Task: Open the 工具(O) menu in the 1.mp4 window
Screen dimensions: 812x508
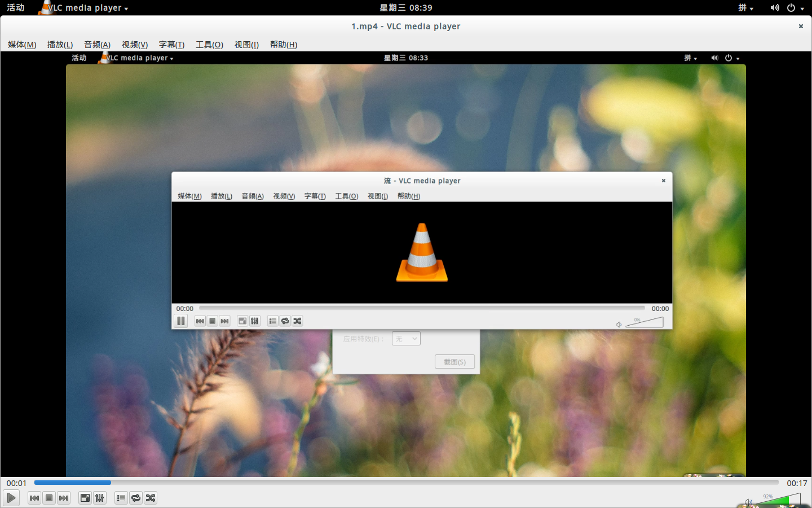Action: click(x=209, y=45)
